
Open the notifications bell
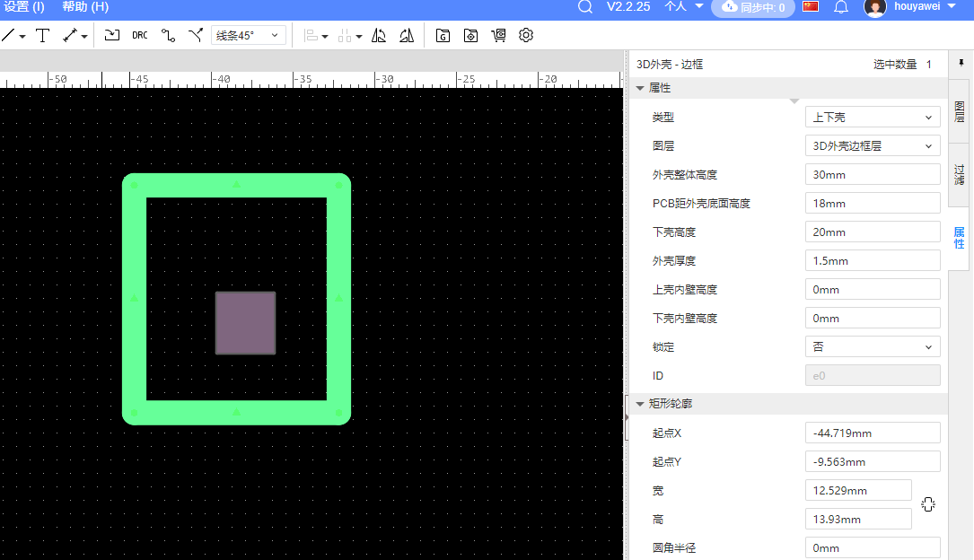841,7
